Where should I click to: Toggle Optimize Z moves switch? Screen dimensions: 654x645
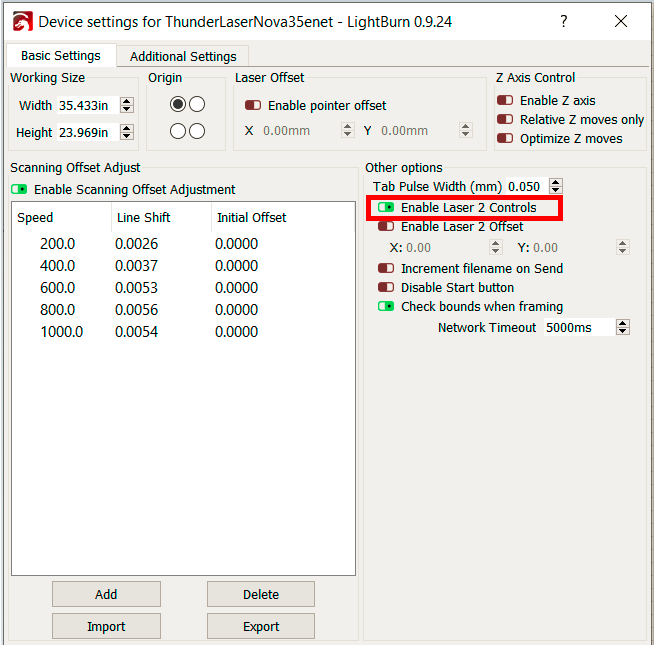click(505, 139)
